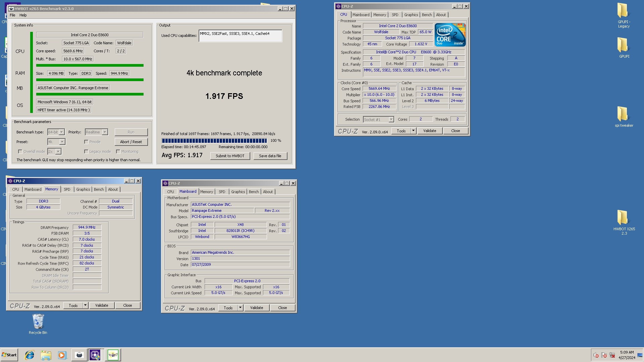This screenshot has height=362, width=644.
Task: Open the GPUPI desktop folder
Action: point(624,47)
